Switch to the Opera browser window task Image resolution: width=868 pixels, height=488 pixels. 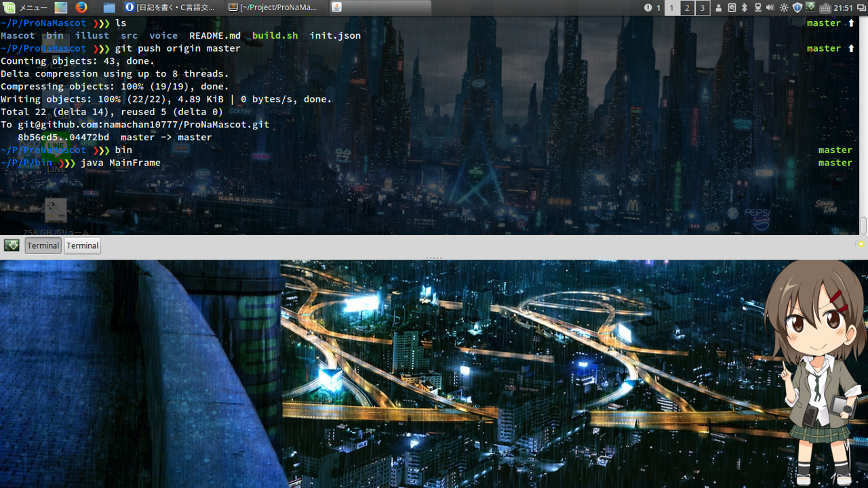pyautogui.click(x=172, y=7)
